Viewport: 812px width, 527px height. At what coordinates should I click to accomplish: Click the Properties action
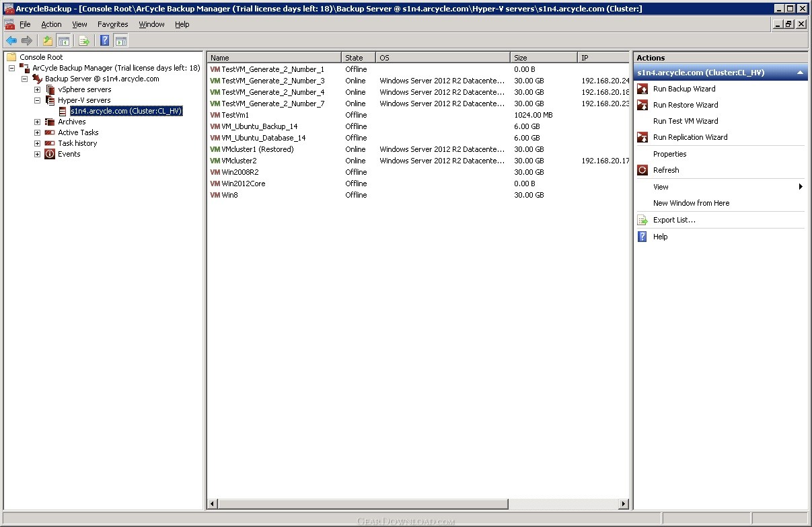(x=669, y=154)
